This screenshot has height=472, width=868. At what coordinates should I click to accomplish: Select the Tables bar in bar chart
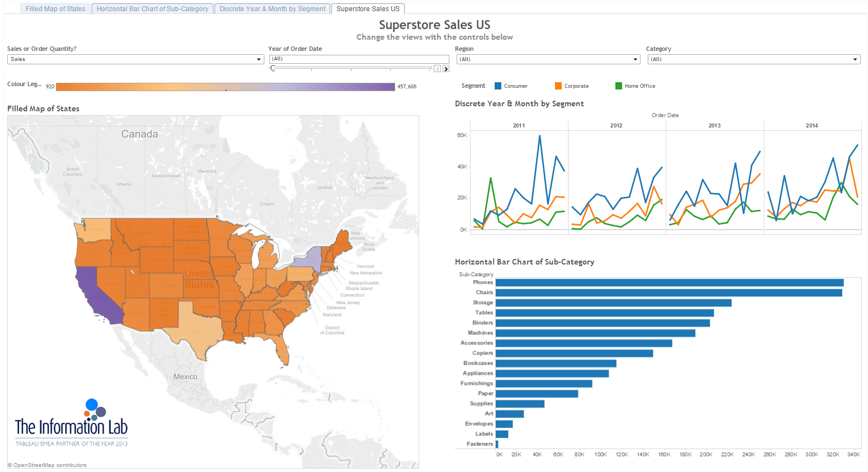point(604,313)
